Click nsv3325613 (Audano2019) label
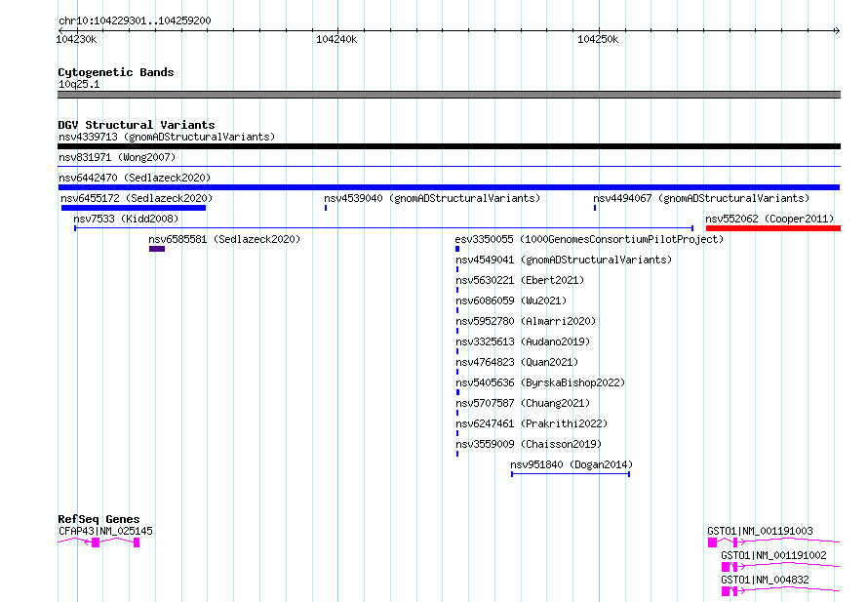Screen dimensions: 868x602 [523, 341]
